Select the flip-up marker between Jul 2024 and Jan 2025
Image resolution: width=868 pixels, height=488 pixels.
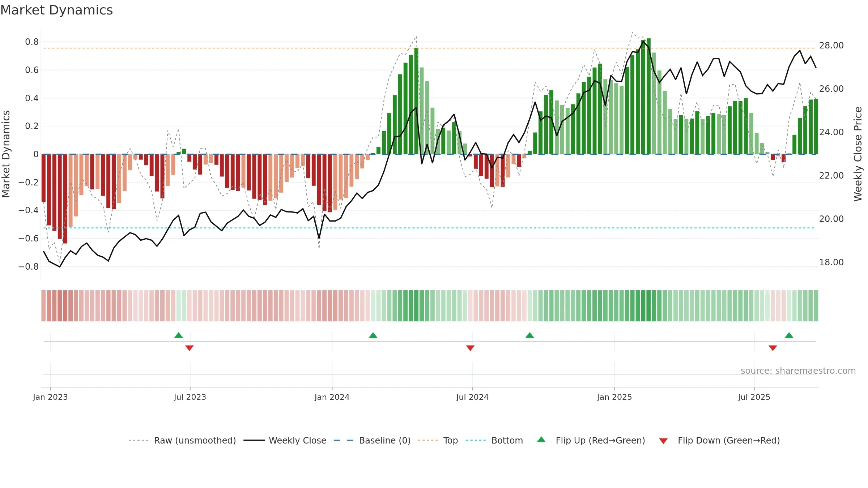[530, 335]
